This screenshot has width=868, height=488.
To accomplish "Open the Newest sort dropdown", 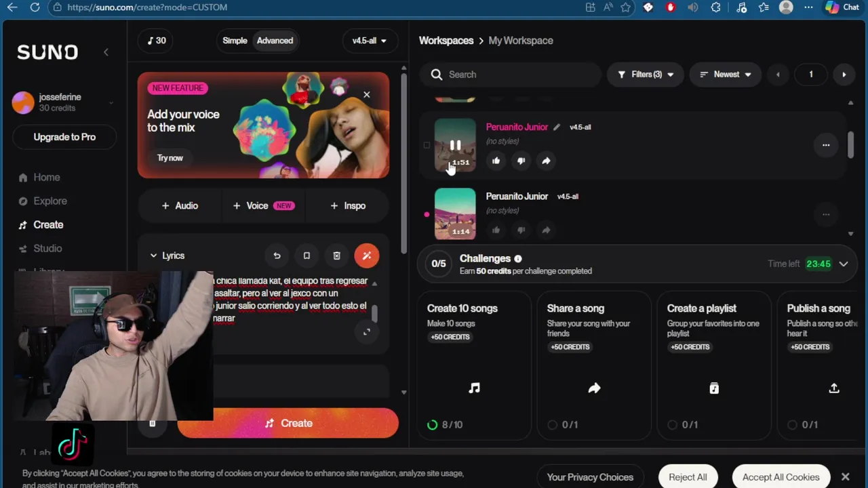I will tap(726, 75).
